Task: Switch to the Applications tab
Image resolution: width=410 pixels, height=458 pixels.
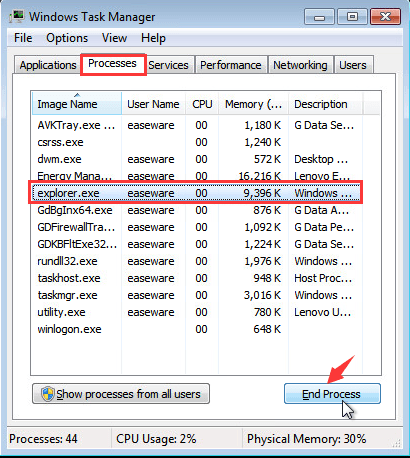Action: [x=48, y=65]
